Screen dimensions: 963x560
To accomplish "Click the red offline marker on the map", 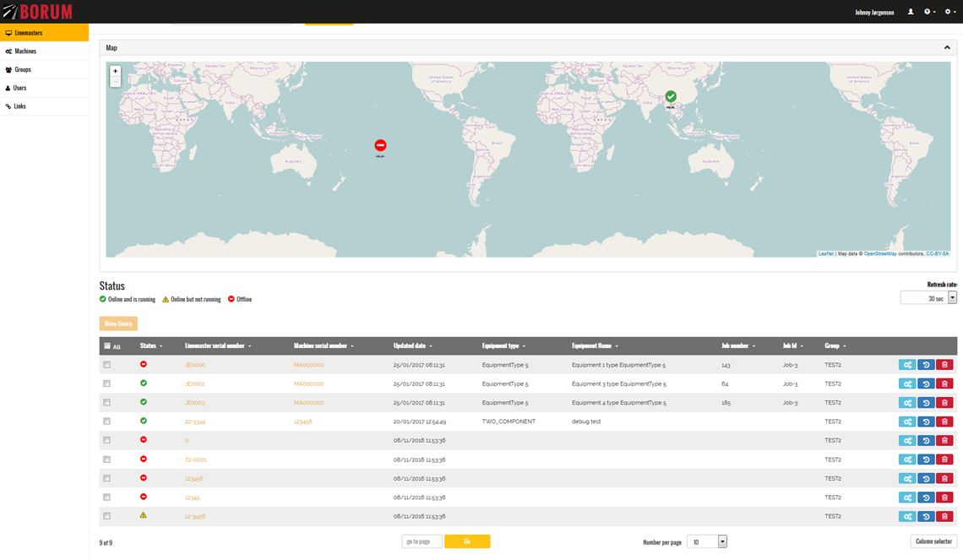I will click(380, 145).
